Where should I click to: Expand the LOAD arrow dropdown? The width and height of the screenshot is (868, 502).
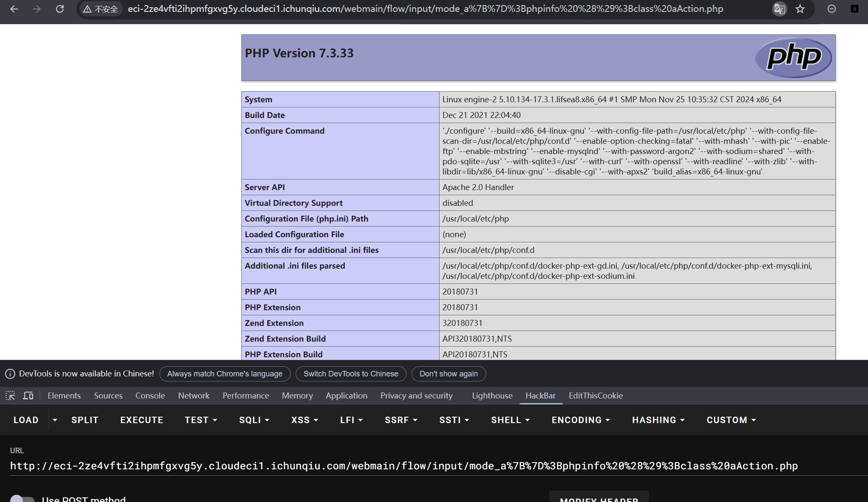pos(55,420)
